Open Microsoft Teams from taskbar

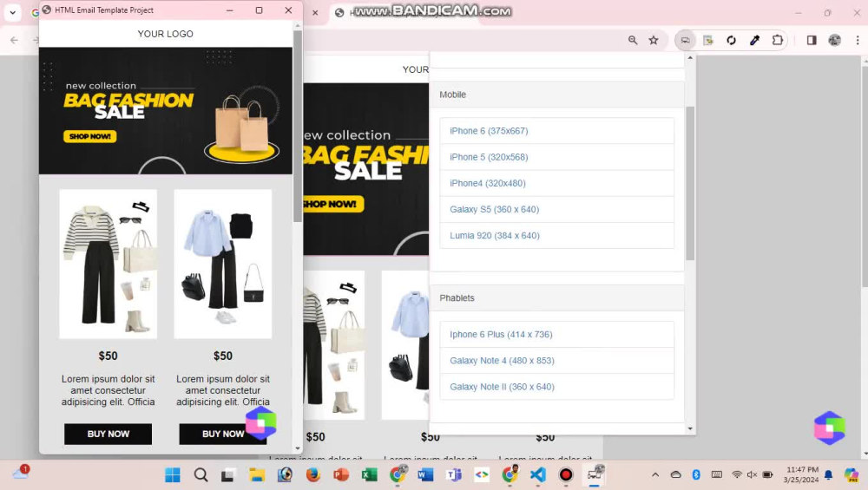coord(454,475)
